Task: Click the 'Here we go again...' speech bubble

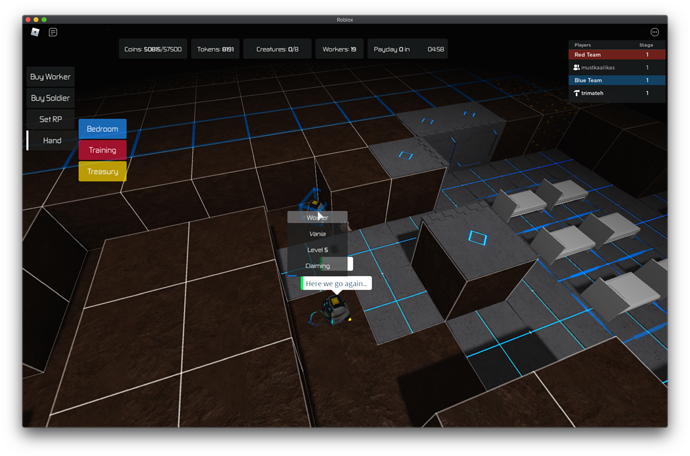Action: click(336, 283)
